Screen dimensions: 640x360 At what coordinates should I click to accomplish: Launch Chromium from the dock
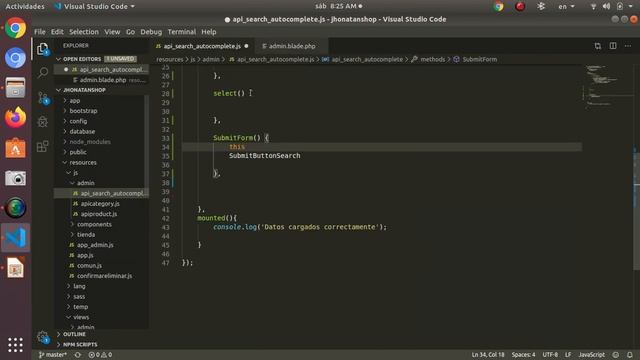pyautogui.click(x=16, y=58)
